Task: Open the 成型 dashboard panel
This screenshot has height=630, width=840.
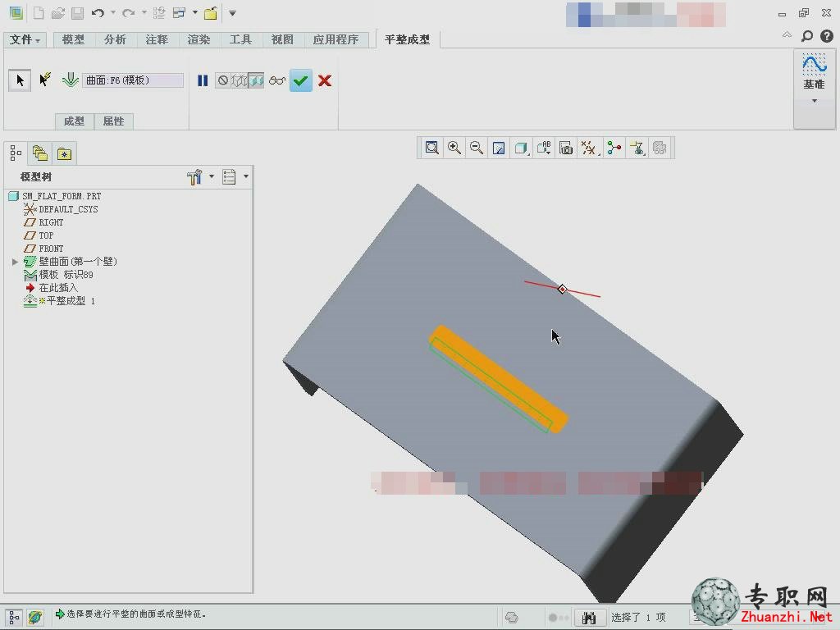Action: pyautogui.click(x=74, y=121)
